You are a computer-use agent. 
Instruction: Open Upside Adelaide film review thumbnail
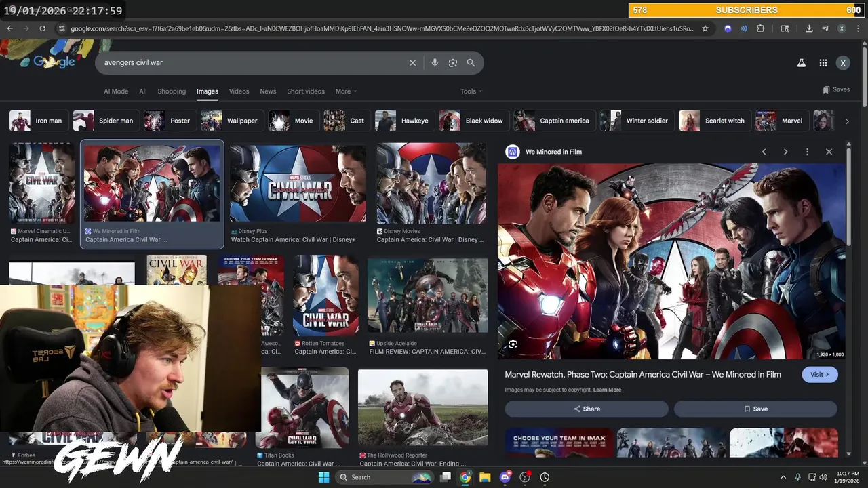click(427, 296)
